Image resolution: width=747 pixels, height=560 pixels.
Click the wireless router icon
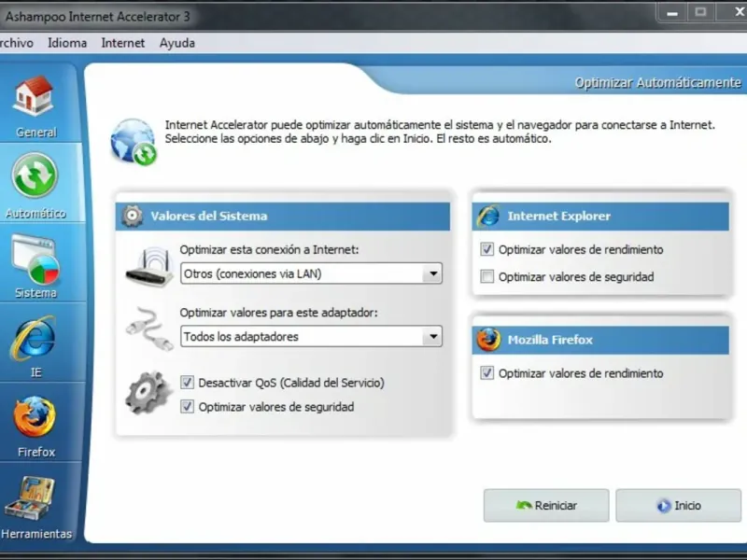[x=149, y=267]
